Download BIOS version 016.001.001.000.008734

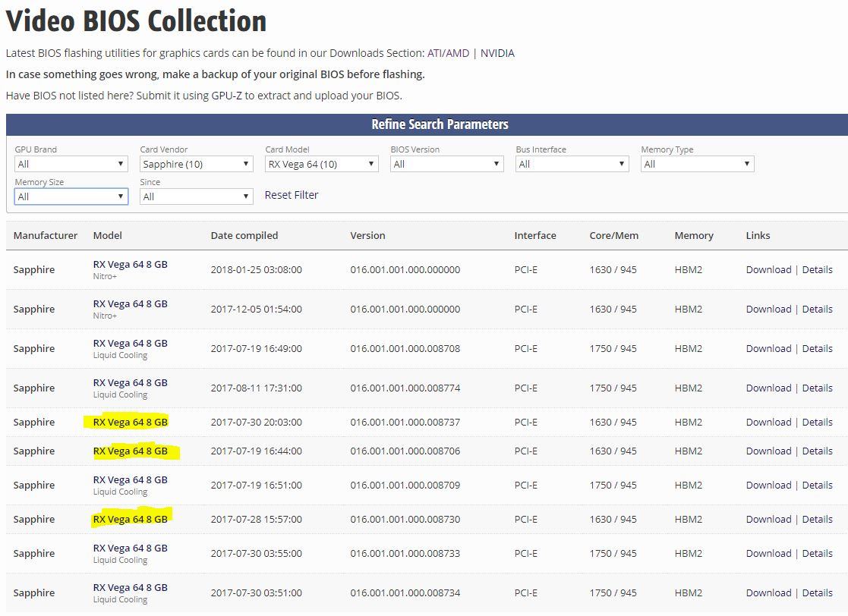pyautogui.click(x=768, y=592)
